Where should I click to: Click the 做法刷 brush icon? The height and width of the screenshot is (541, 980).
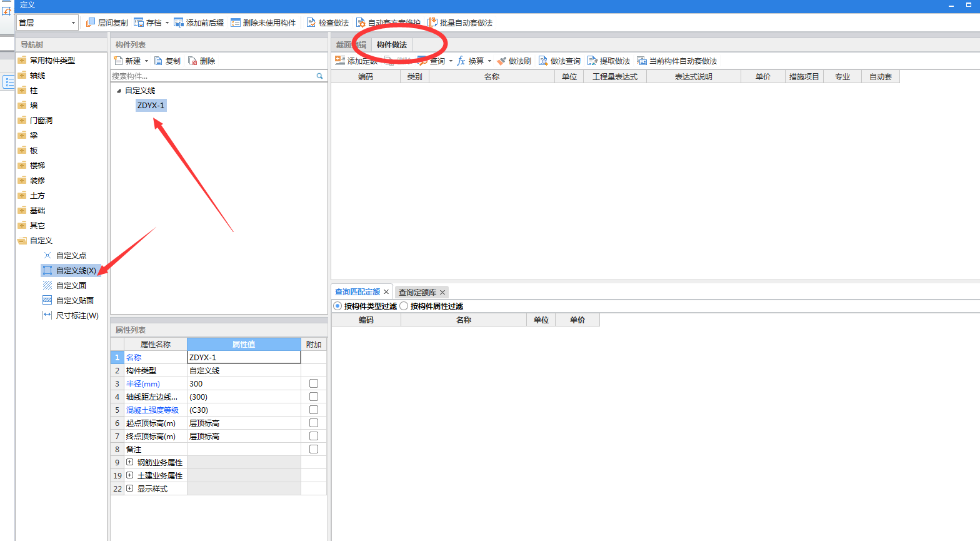click(501, 61)
